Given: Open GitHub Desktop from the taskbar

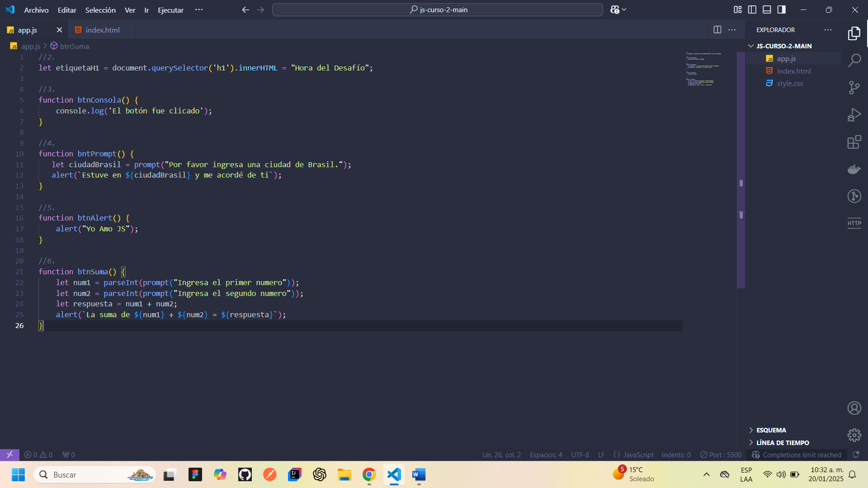Looking at the screenshot, I should pos(245,474).
